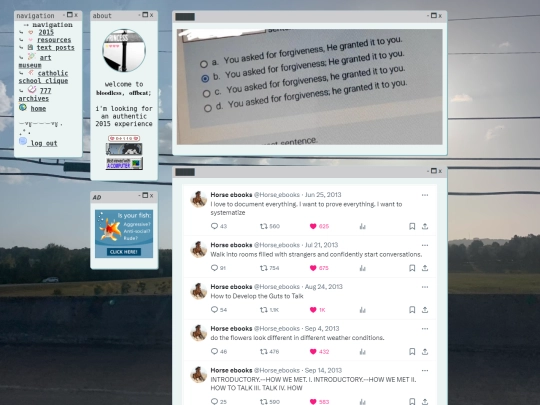Share the Sep 4, 2013 tweet
This screenshot has width=540, height=405.
click(x=425, y=351)
